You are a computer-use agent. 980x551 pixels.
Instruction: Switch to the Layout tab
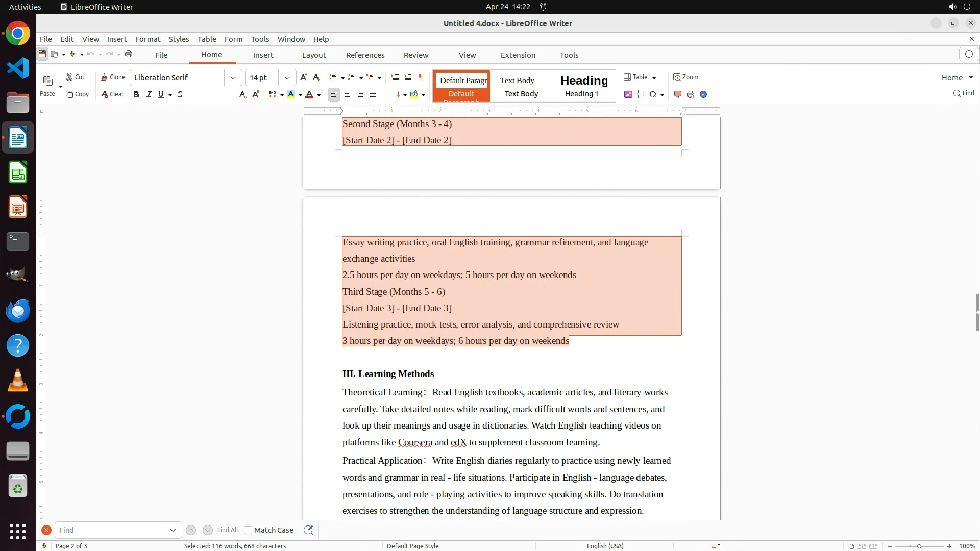pyautogui.click(x=313, y=55)
